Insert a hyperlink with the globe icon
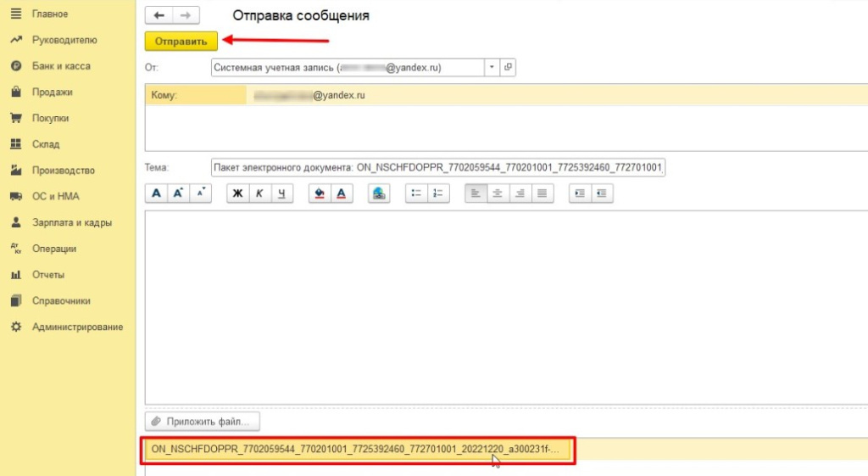 point(379,193)
